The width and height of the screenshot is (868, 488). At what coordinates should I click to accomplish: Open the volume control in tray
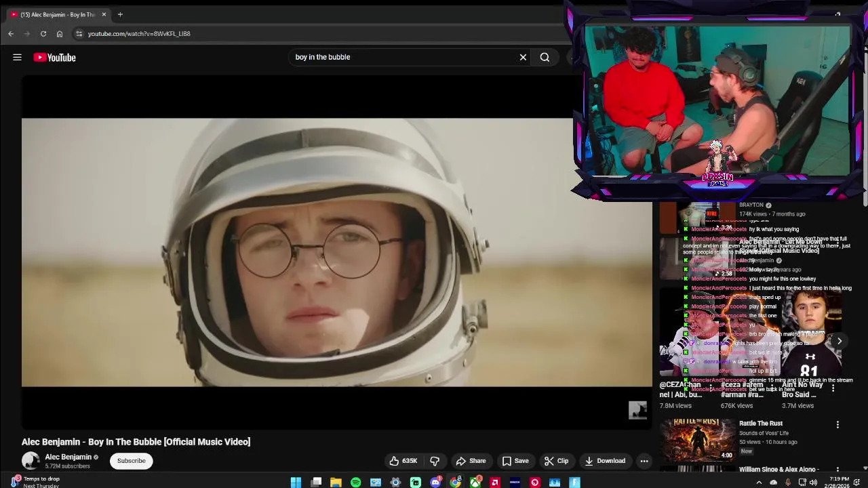(x=813, y=483)
